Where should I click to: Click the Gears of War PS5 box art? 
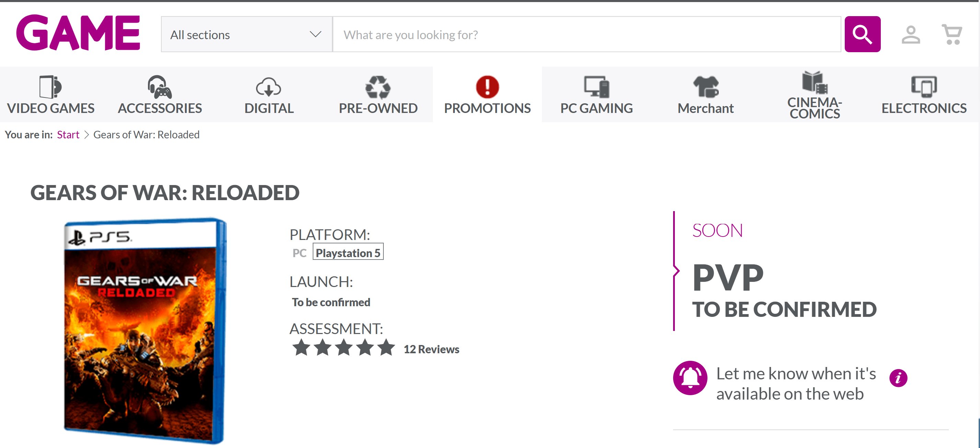pyautogui.click(x=145, y=331)
